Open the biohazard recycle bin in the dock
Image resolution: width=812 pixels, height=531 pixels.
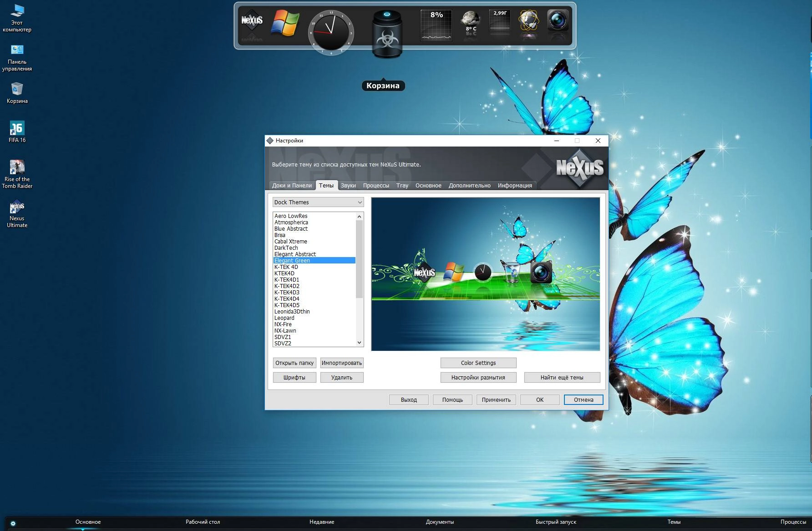click(387, 34)
